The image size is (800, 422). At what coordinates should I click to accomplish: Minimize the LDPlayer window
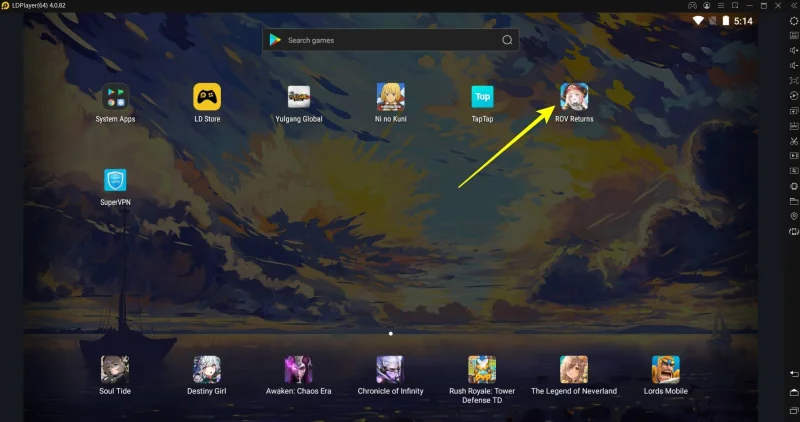pos(749,6)
